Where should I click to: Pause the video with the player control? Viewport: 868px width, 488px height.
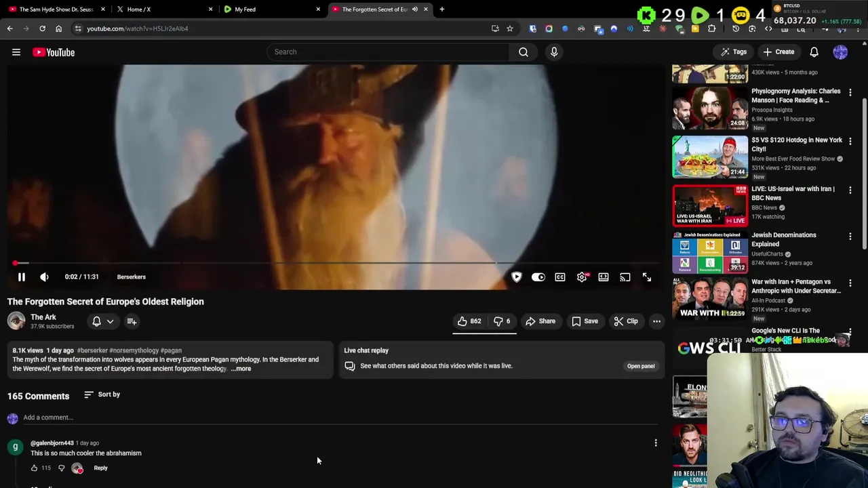pyautogui.click(x=21, y=277)
